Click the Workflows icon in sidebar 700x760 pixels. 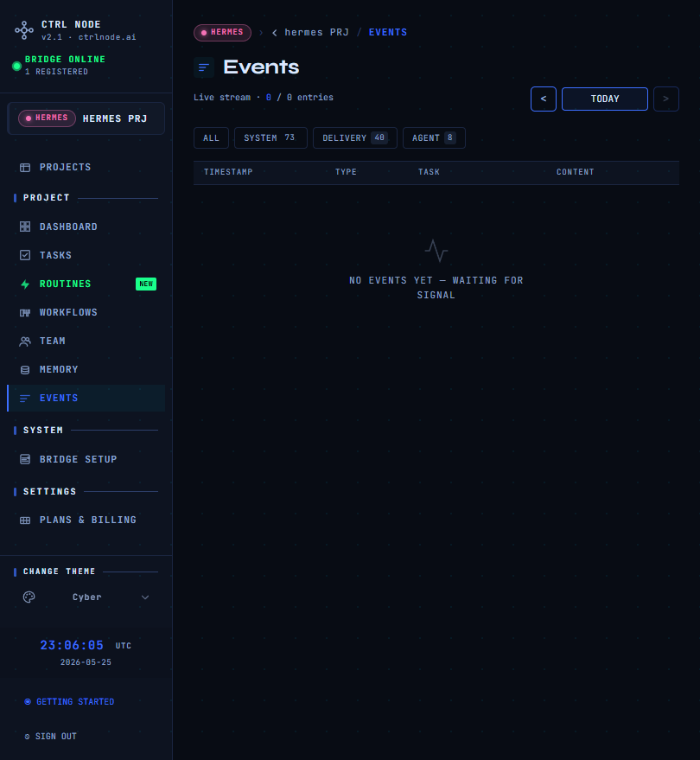point(25,313)
